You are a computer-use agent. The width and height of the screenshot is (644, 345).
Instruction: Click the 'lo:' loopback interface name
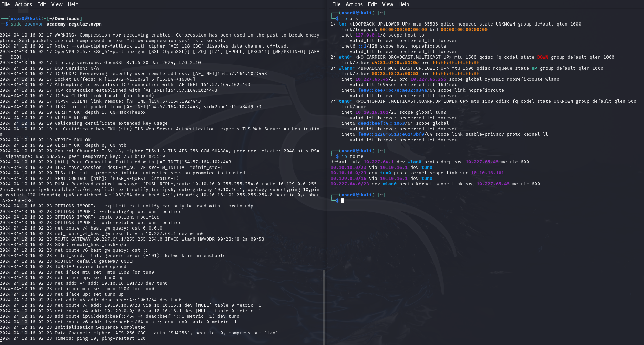[x=343, y=24]
